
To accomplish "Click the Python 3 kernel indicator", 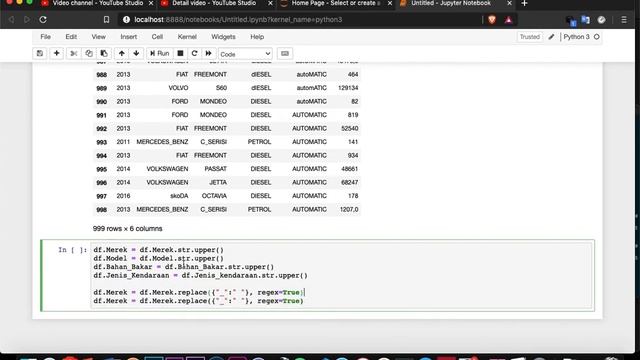I will pyautogui.click(x=576, y=37).
